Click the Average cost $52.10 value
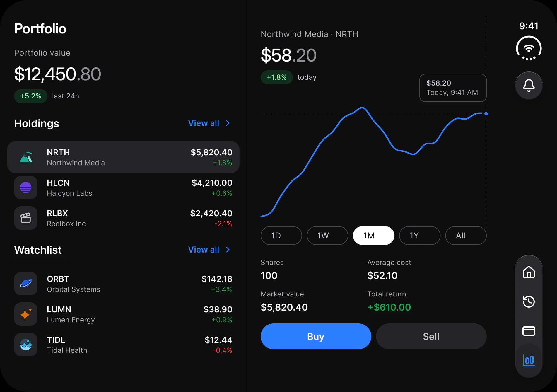Image resolution: width=557 pixels, height=392 pixels. 382,275
